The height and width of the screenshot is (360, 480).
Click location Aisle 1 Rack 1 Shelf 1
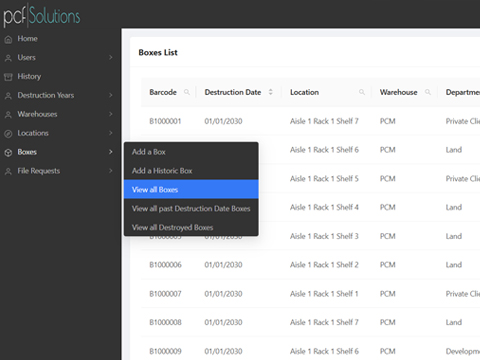tap(324, 294)
